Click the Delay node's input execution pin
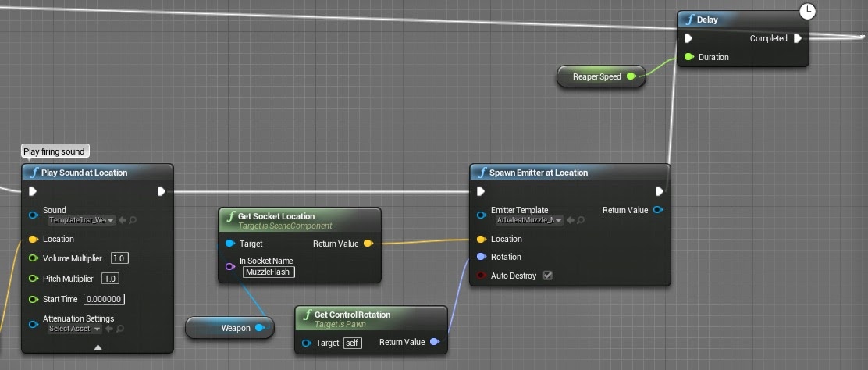868x370 pixels. click(688, 38)
